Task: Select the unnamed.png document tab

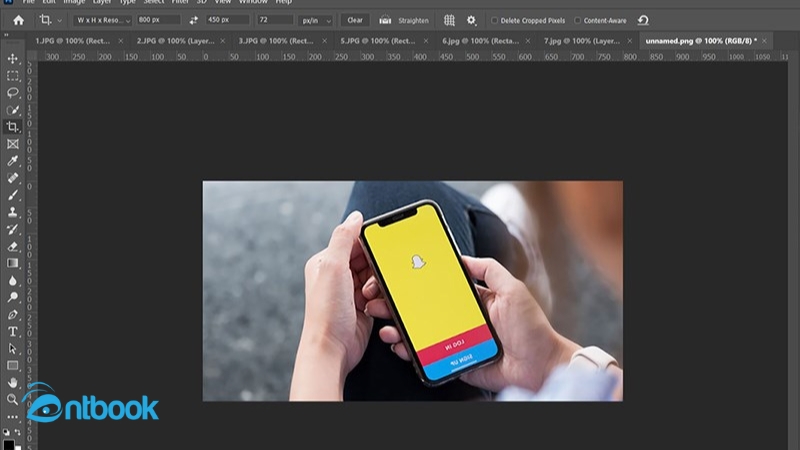Action: pos(701,41)
